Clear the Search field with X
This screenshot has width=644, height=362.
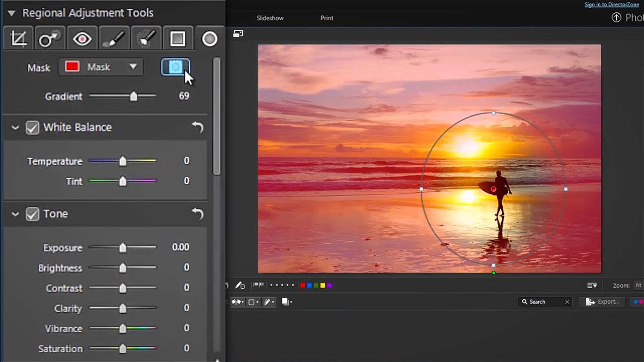(x=567, y=302)
